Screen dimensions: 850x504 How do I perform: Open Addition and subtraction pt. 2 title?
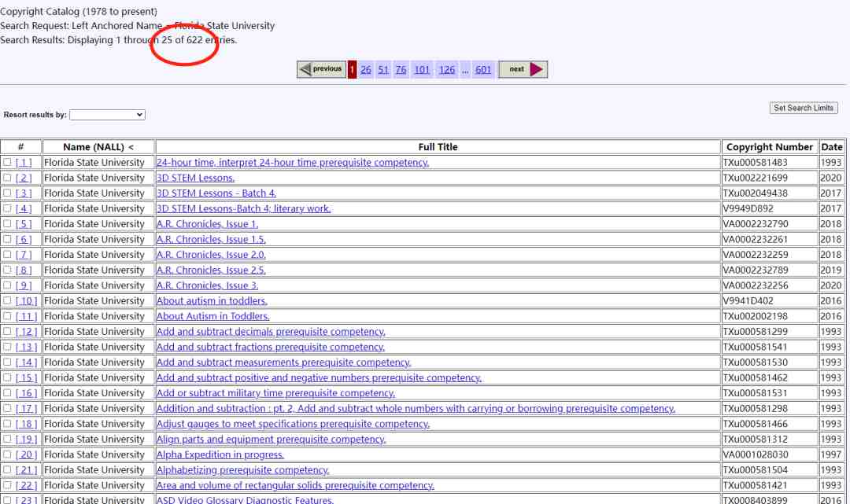click(x=416, y=408)
